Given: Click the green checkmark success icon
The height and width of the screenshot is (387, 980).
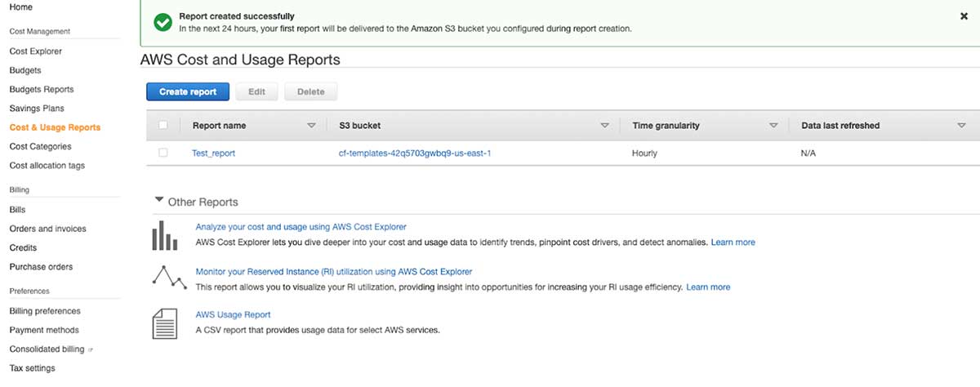Looking at the screenshot, I should tap(163, 22).
